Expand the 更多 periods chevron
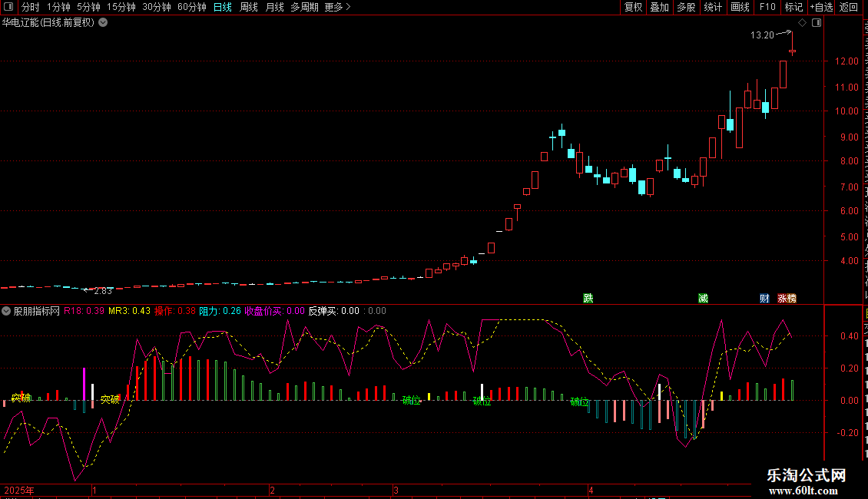This screenshot has height=499, width=868. pyautogui.click(x=348, y=7)
